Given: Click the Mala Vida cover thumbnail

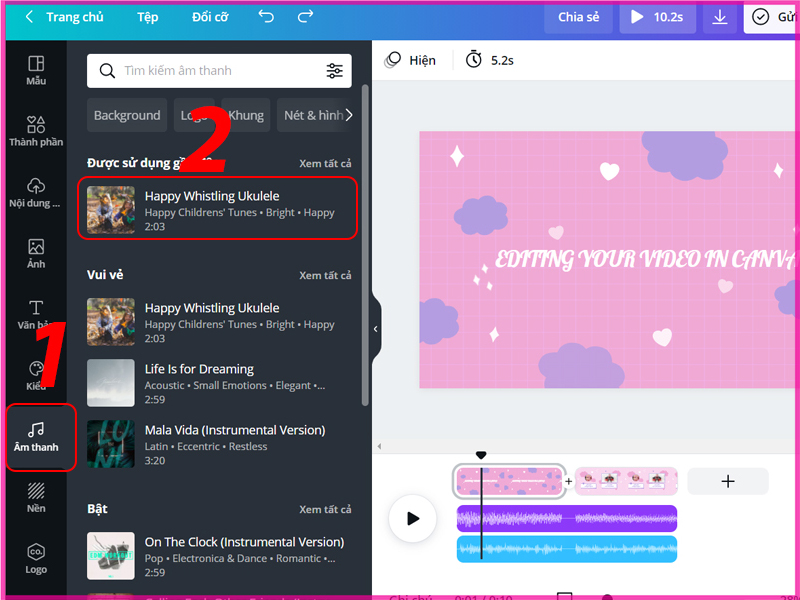Looking at the screenshot, I should pyautogui.click(x=111, y=444).
